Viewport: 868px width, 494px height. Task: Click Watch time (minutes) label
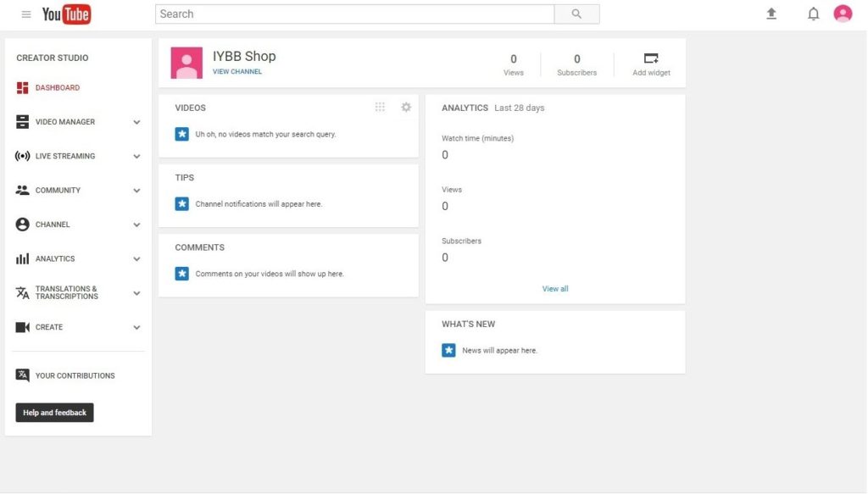coord(477,138)
